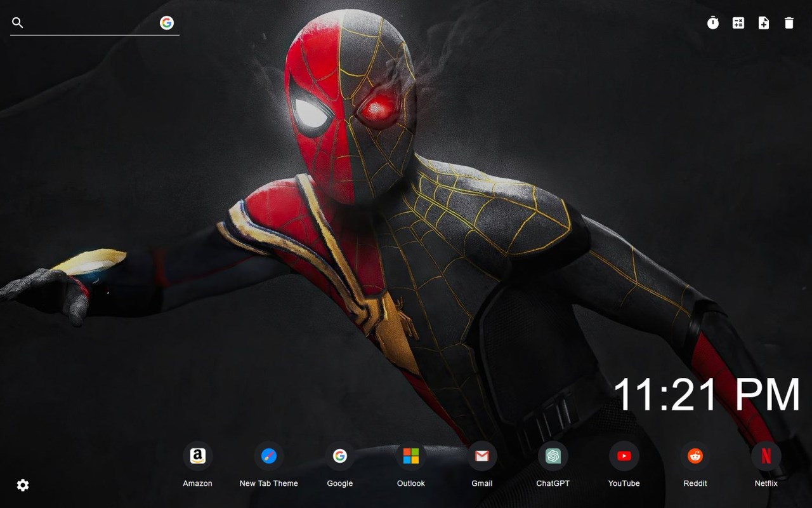
Task: Open the calculator tool
Action: [738, 23]
